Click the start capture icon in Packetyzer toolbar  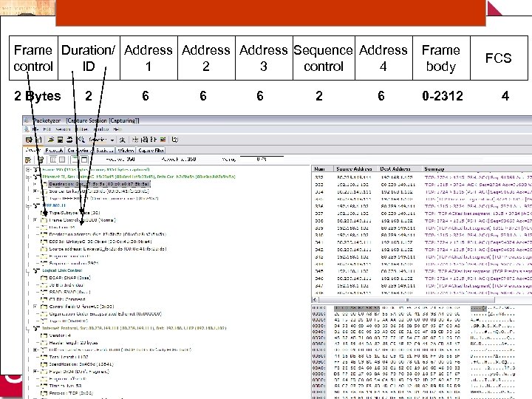tap(29, 140)
